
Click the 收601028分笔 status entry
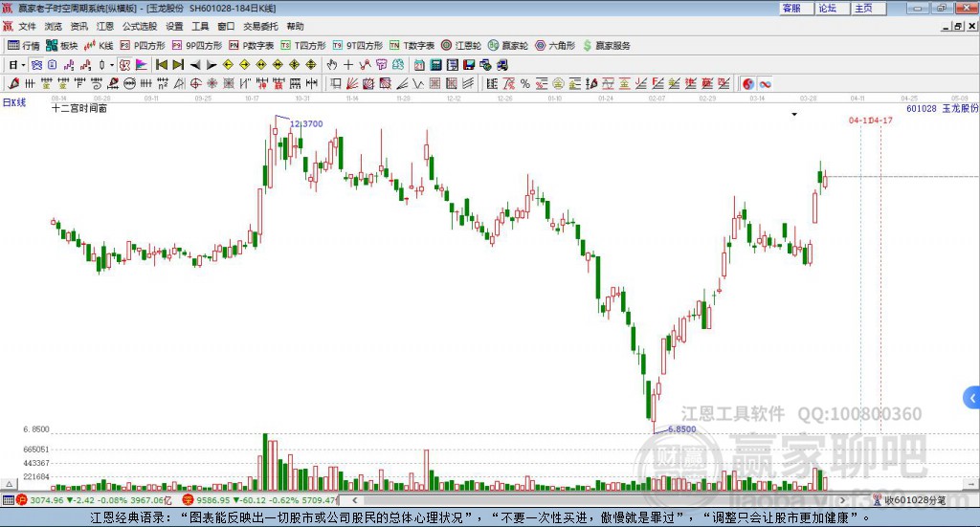pyautogui.click(x=915, y=500)
